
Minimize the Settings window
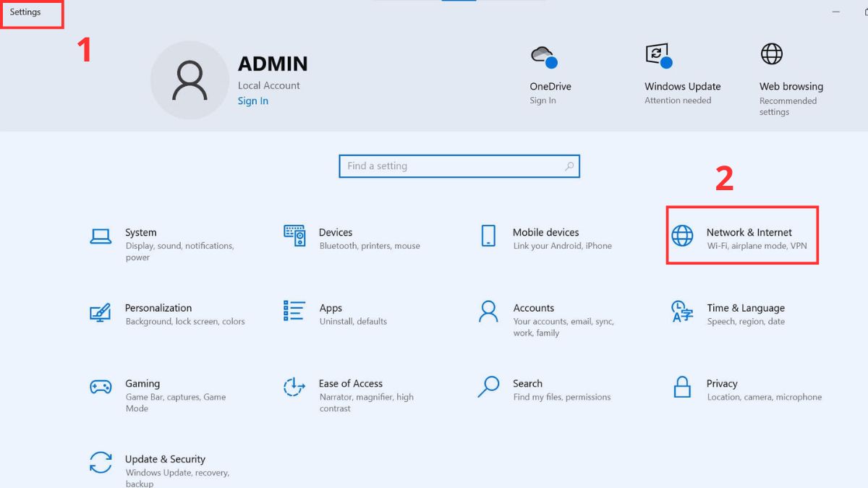click(836, 12)
